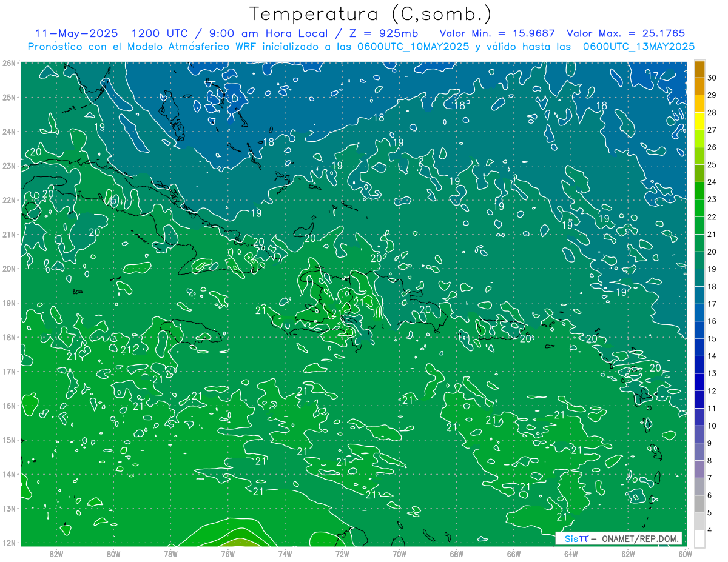Click the 25N latitude axis label

9,97
